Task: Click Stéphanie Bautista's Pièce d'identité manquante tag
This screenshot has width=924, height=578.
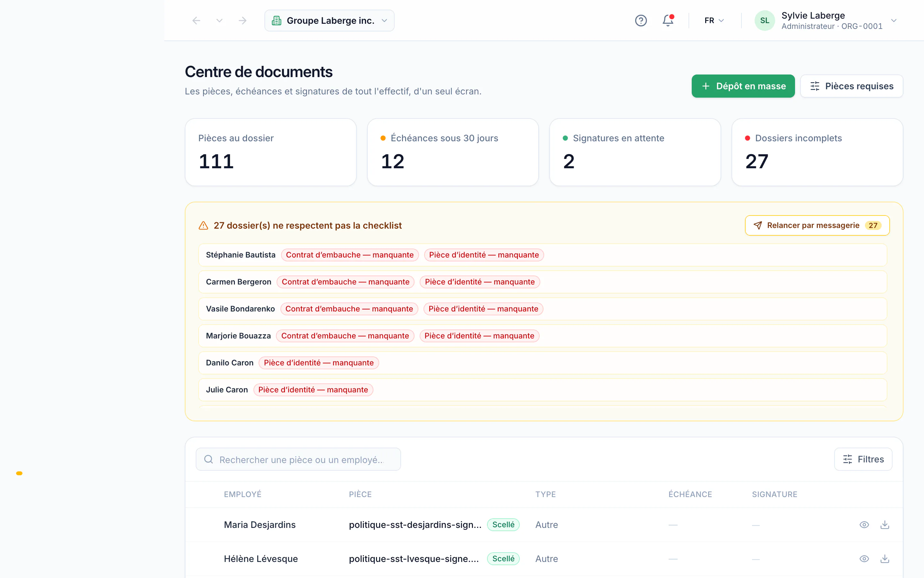Action: point(484,255)
